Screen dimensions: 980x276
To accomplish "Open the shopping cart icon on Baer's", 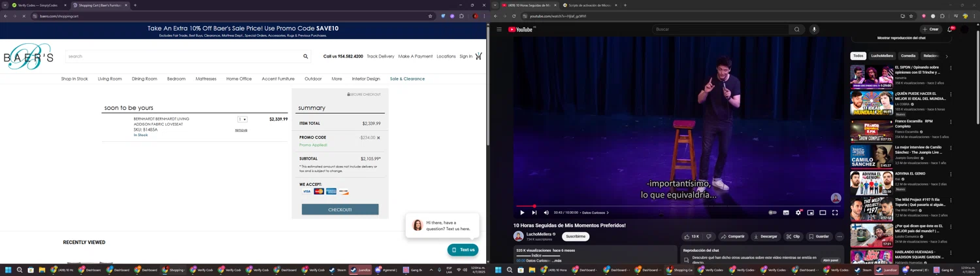I will [x=478, y=56].
